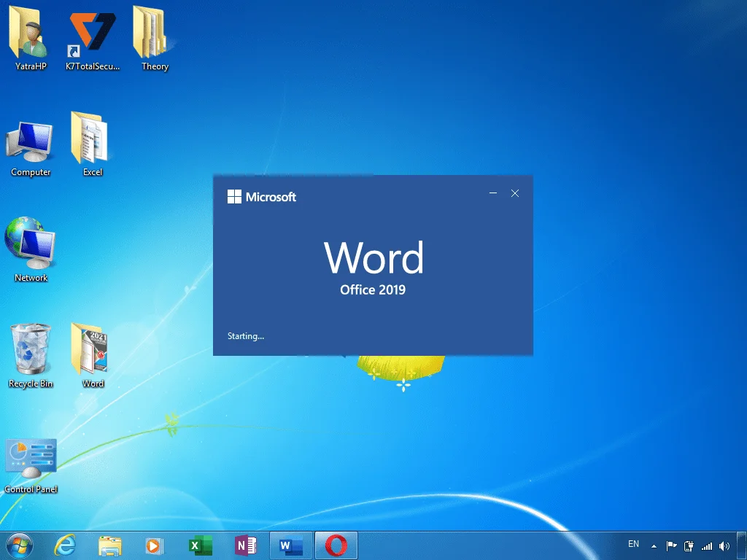This screenshot has height=560, width=747.
Task: Launch OneNote from the taskbar
Action: [x=246, y=545]
